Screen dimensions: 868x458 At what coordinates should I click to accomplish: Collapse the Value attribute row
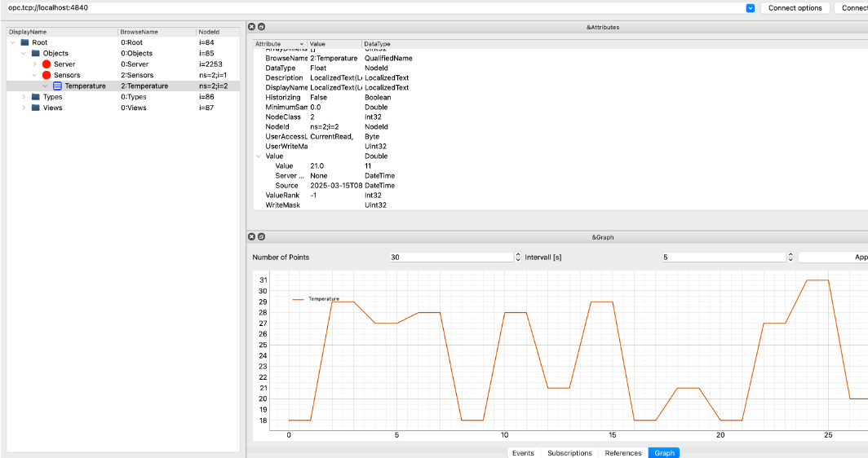coord(259,156)
